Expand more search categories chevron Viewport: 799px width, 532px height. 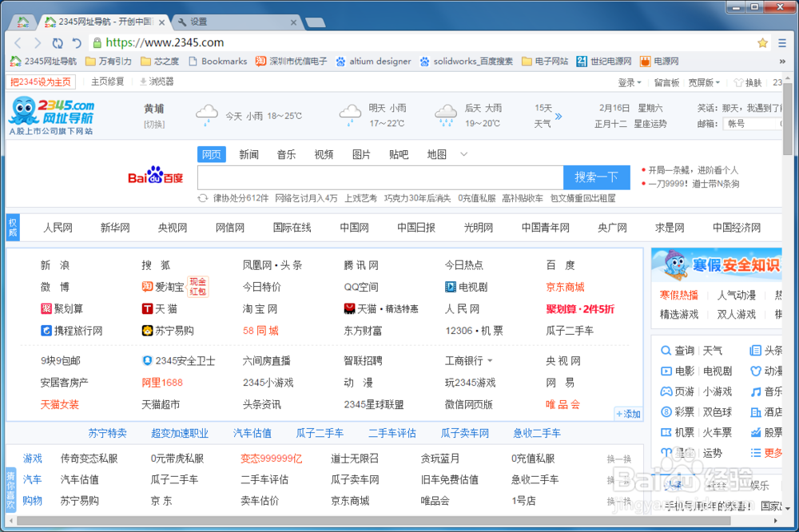click(463, 154)
